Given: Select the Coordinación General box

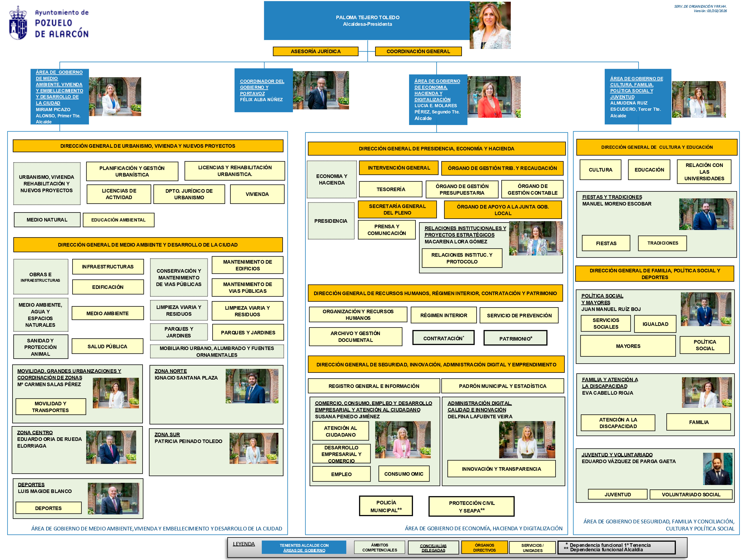Looking at the screenshot, I should [418, 51].
